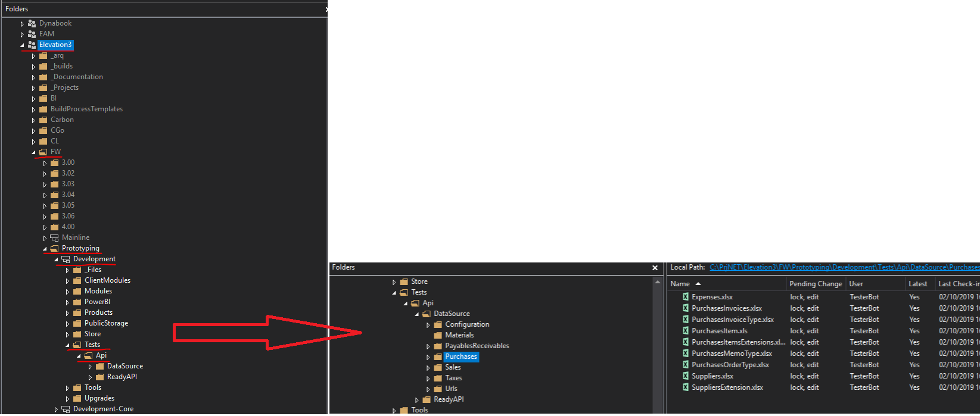Screen dimensions: 980x416
Task: Collapse the Prototyping folder node
Action: point(45,249)
